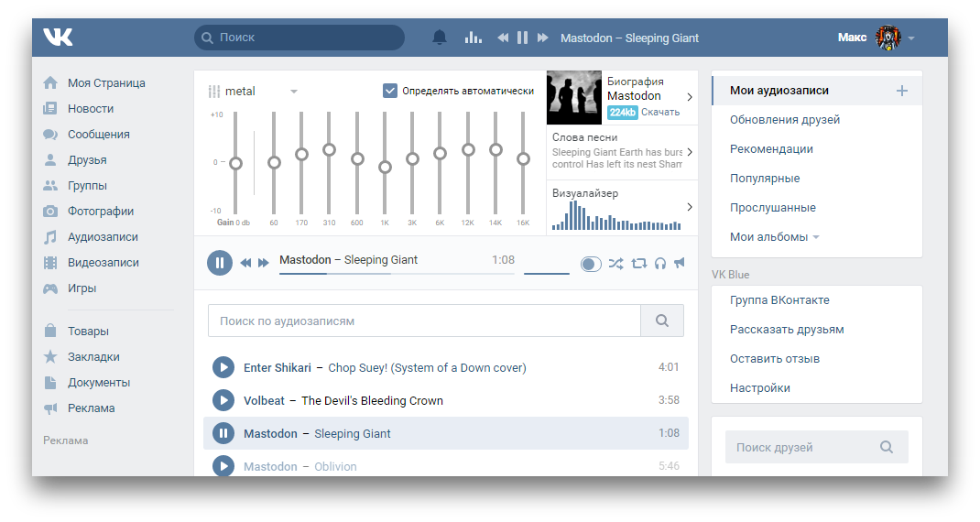Play Enter Shikari Chop Suey track

point(223,367)
